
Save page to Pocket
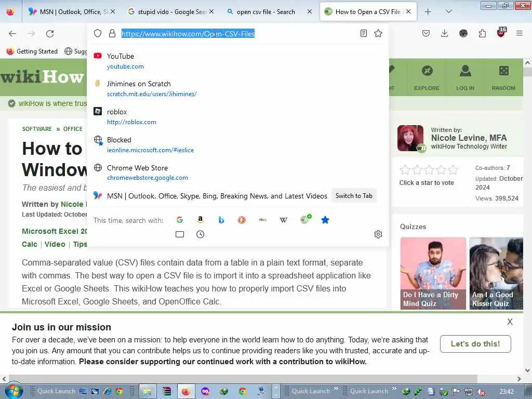pos(426,33)
